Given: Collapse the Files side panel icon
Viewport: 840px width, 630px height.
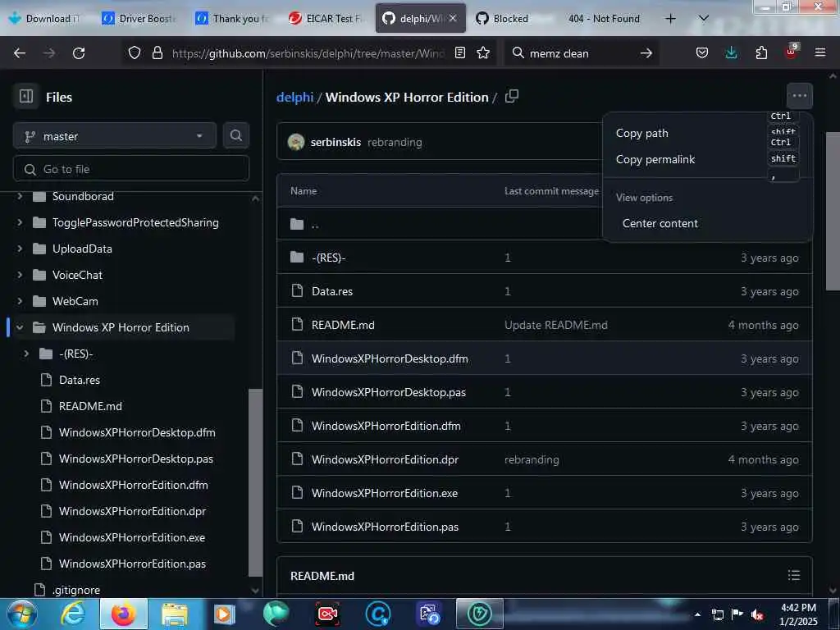Looking at the screenshot, I should (x=25, y=97).
